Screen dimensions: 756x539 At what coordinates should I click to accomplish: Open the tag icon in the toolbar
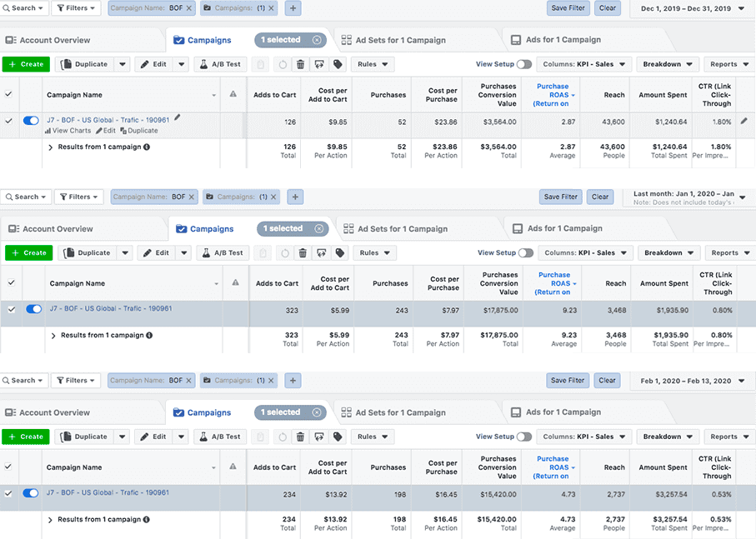coord(338,64)
